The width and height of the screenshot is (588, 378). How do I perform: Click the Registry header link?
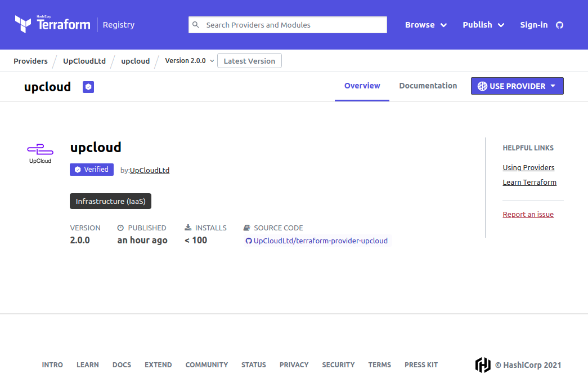click(x=119, y=25)
